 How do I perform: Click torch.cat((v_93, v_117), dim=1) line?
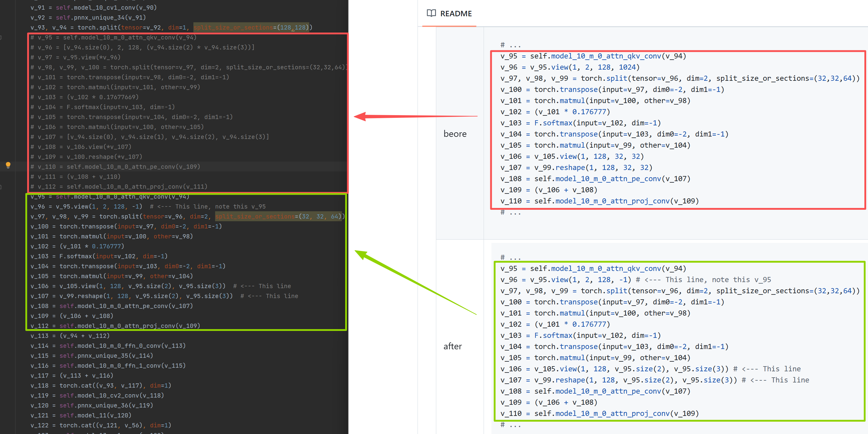pyautogui.click(x=115, y=385)
